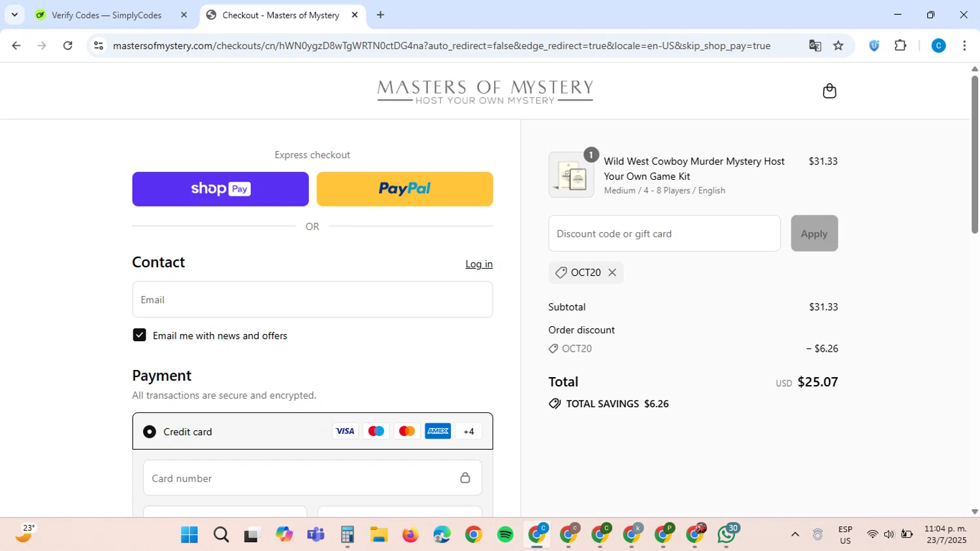Go forward with the browser arrow

click(42, 46)
